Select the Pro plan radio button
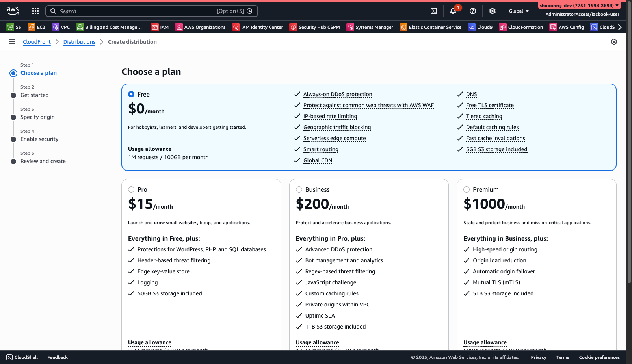Viewport: 632px width, 364px height. pyautogui.click(x=131, y=189)
